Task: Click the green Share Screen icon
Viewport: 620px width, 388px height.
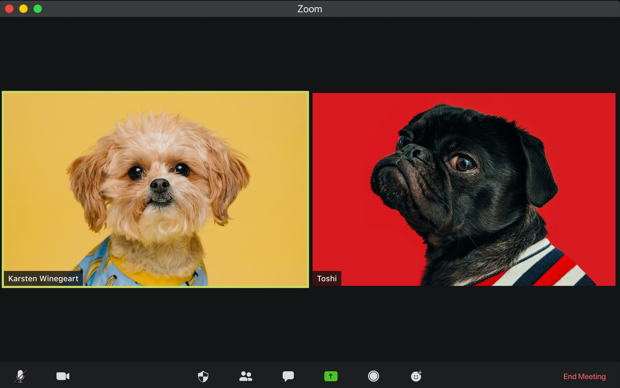Action: coord(331,376)
